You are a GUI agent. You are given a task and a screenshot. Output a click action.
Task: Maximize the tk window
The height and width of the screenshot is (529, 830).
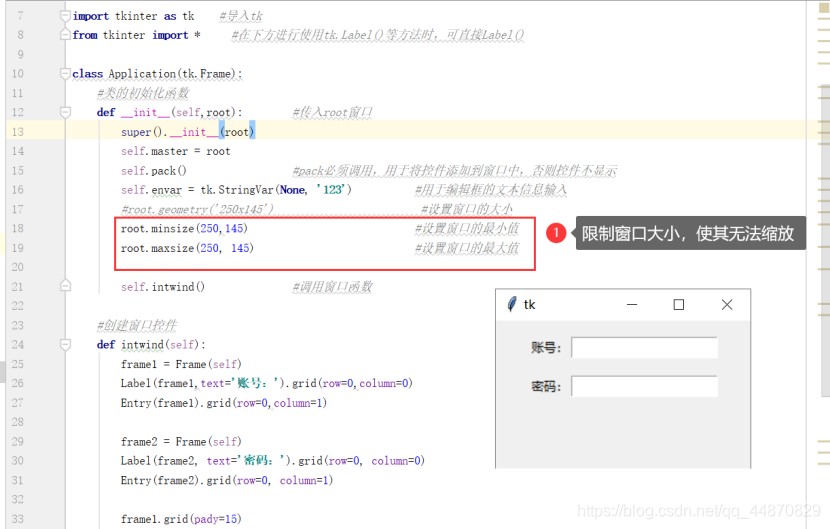[x=679, y=304]
